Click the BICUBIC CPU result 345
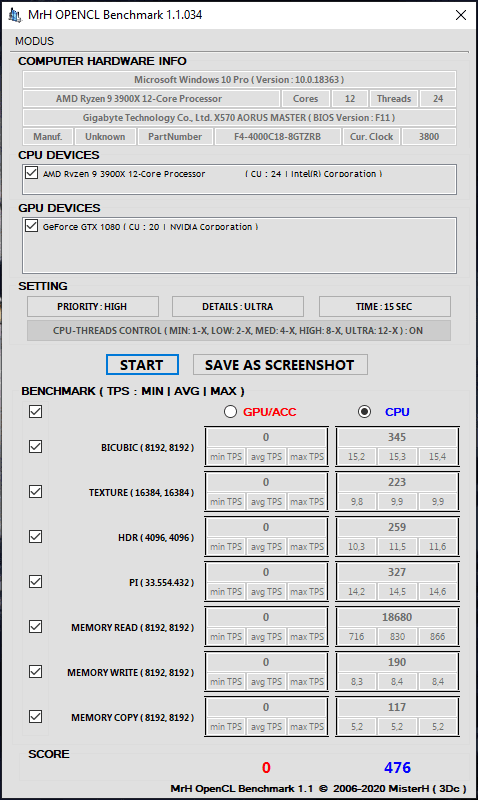 pyautogui.click(x=397, y=437)
